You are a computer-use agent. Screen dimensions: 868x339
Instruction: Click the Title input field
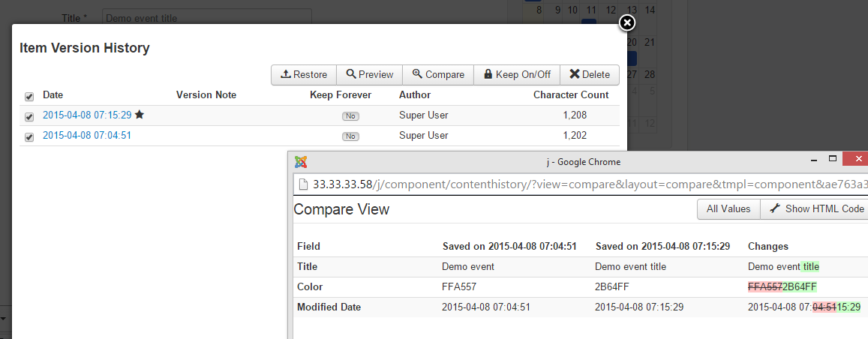click(206, 16)
